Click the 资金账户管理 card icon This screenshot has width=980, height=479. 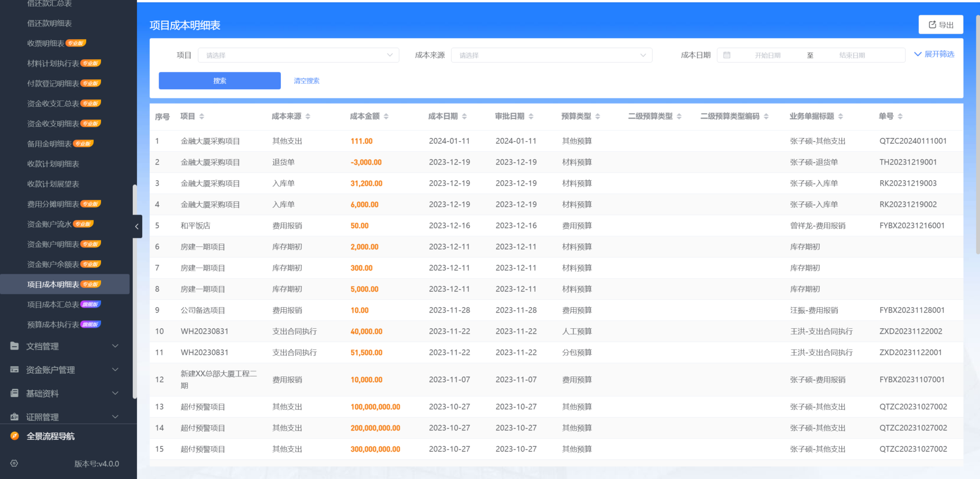point(14,370)
